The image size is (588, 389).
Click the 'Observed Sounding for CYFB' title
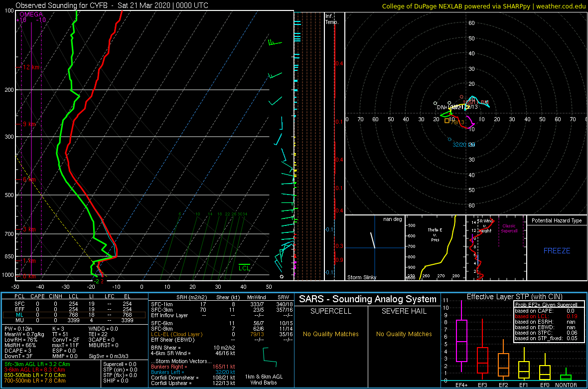click(112, 5)
